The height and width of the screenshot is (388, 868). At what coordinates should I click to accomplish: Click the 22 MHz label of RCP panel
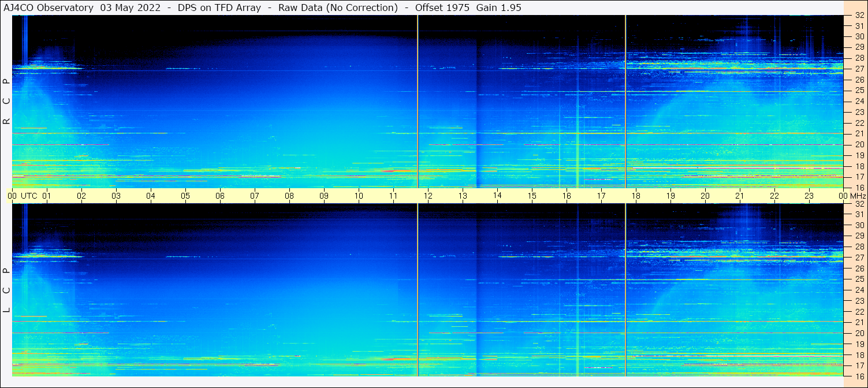[859, 123]
